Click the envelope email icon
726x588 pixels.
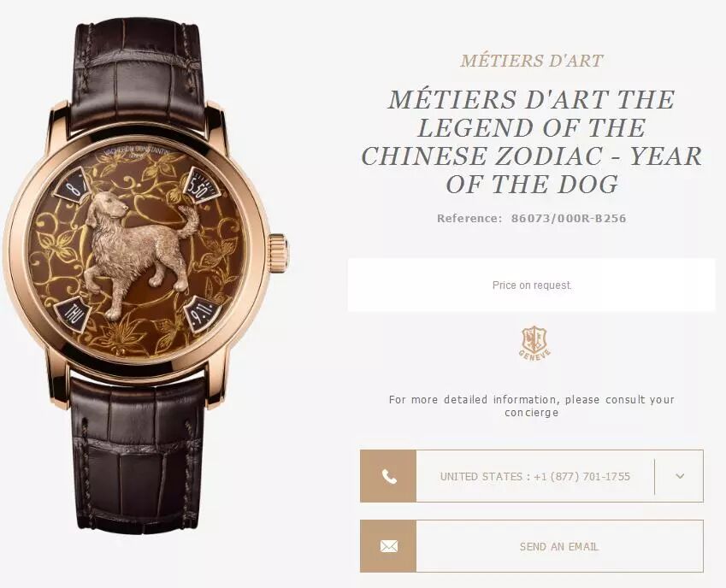[388, 546]
